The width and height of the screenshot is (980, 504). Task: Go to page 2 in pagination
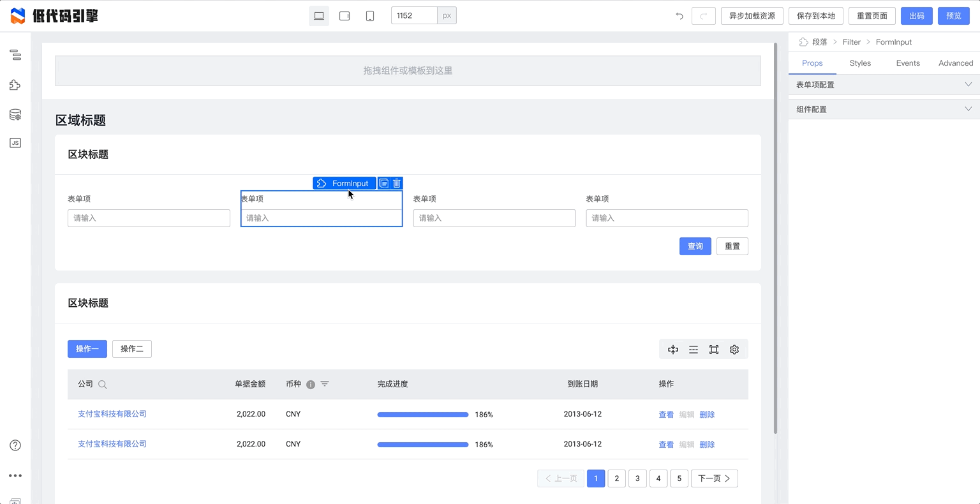click(617, 478)
